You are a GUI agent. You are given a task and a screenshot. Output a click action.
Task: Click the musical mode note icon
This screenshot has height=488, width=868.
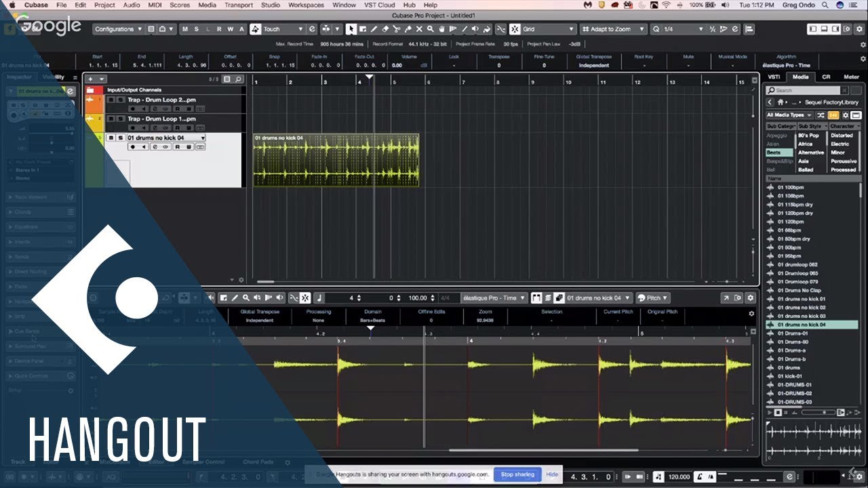319,298
